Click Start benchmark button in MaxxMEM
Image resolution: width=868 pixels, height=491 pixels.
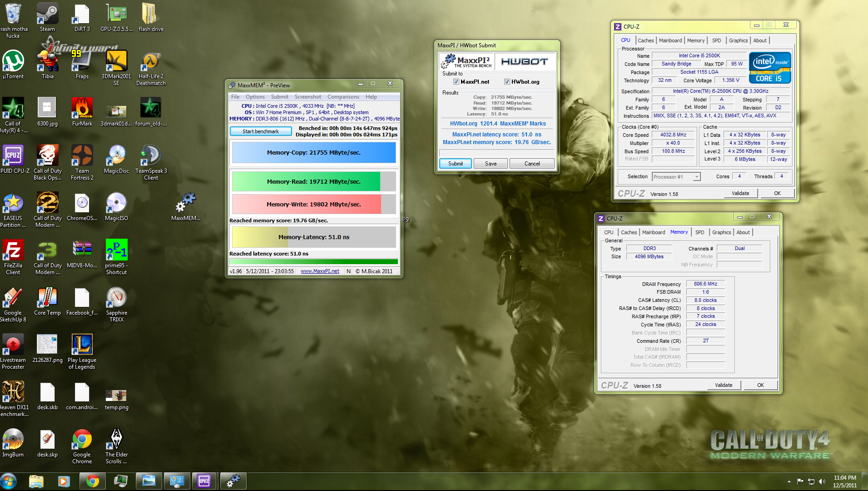[261, 131]
